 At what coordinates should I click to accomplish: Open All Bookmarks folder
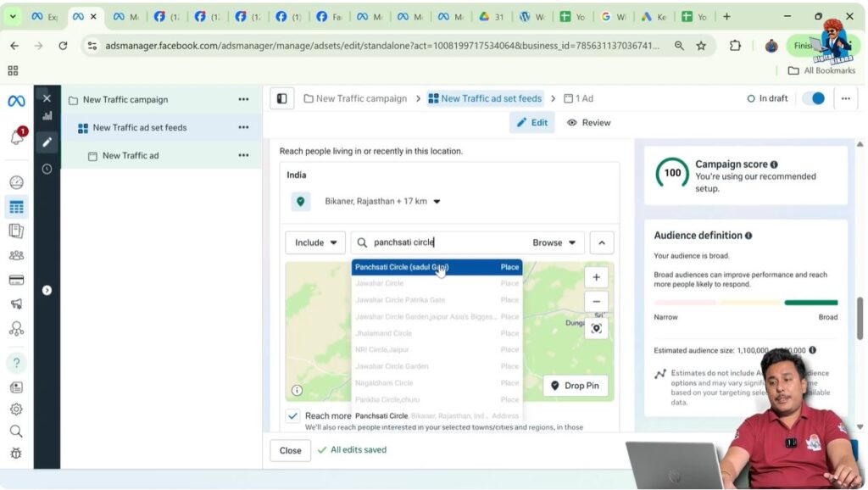821,71
